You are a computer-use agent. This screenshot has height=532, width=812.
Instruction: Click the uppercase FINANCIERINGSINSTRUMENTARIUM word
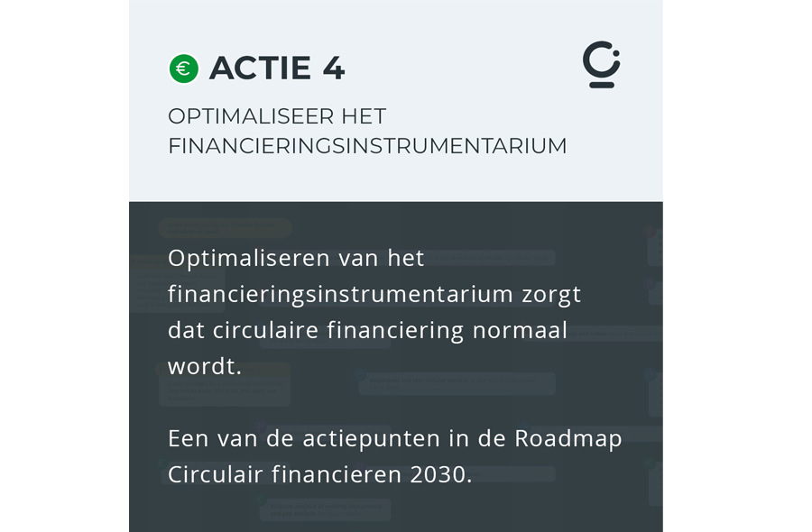pyautogui.click(x=367, y=146)
